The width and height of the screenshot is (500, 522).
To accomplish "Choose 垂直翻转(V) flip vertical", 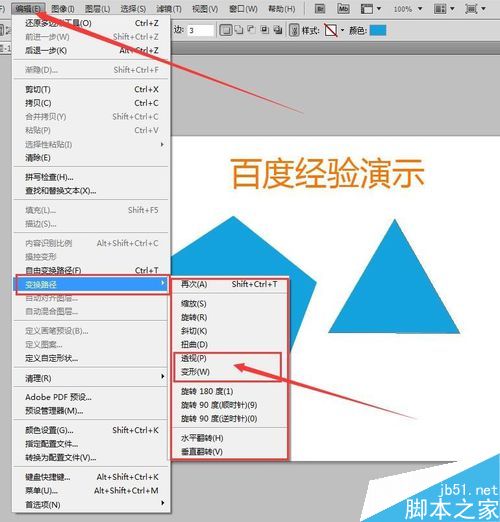I will click(229, 452).
